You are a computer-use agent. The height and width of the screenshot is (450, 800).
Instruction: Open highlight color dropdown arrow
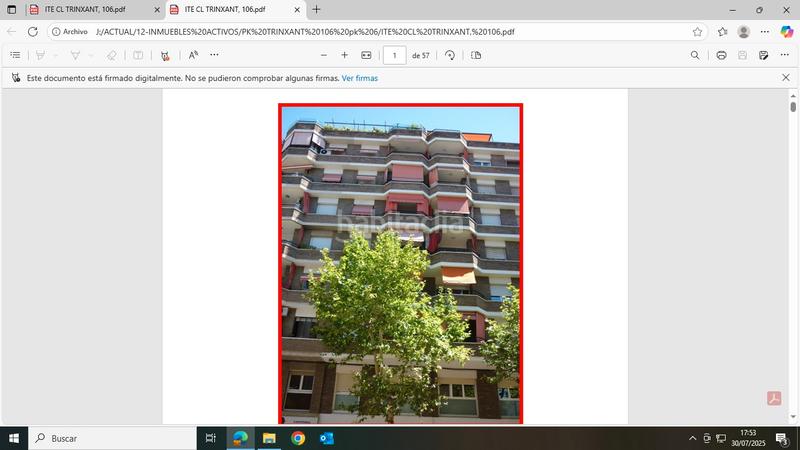point(55,55)
